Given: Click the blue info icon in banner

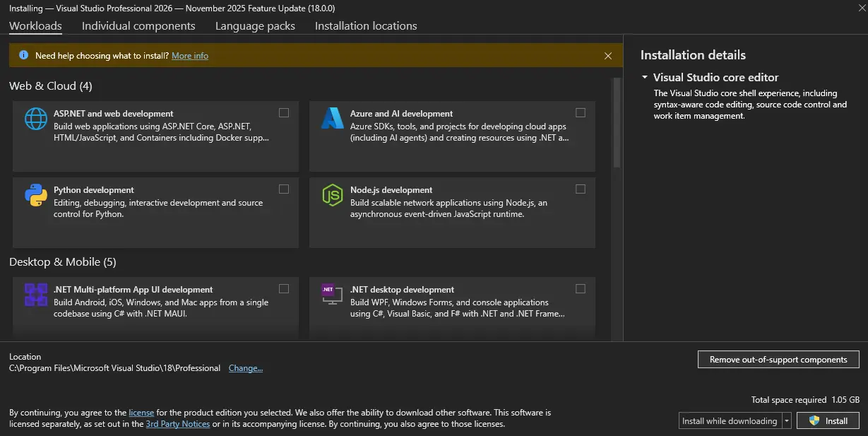Looking at the screenshot, I should pos(23,55).
